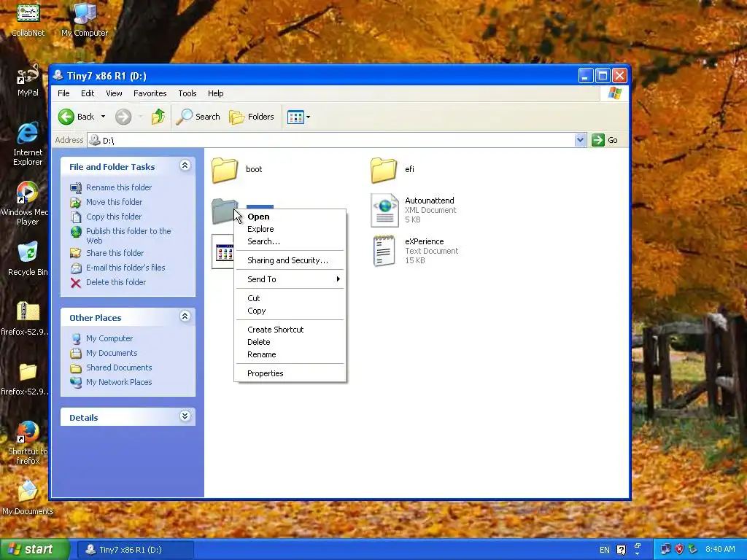
Task: Click the Up folder toolbar icon
Action: pyautogui.click(x=158, y=117)
